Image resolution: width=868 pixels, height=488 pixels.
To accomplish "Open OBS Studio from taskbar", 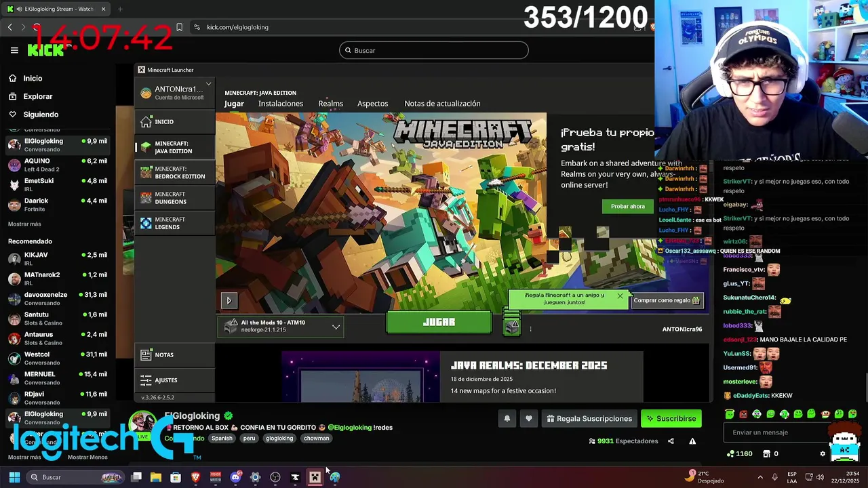I will coord(275,477).
